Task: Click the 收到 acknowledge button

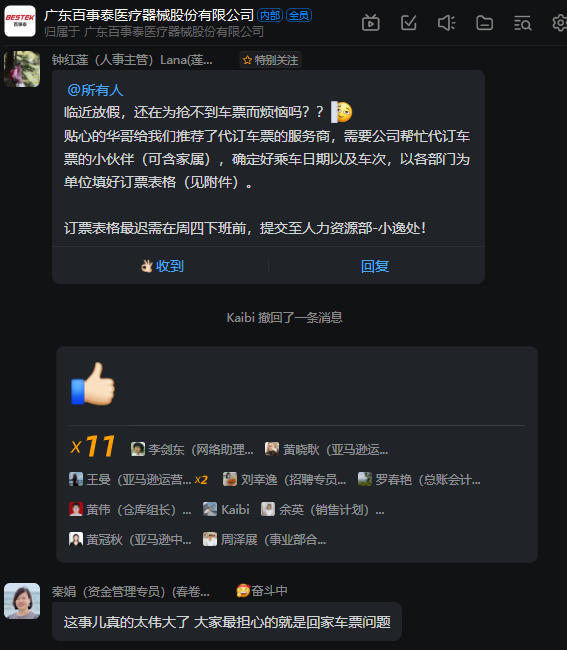Action: pyautogui.click(x=162, y=266)
